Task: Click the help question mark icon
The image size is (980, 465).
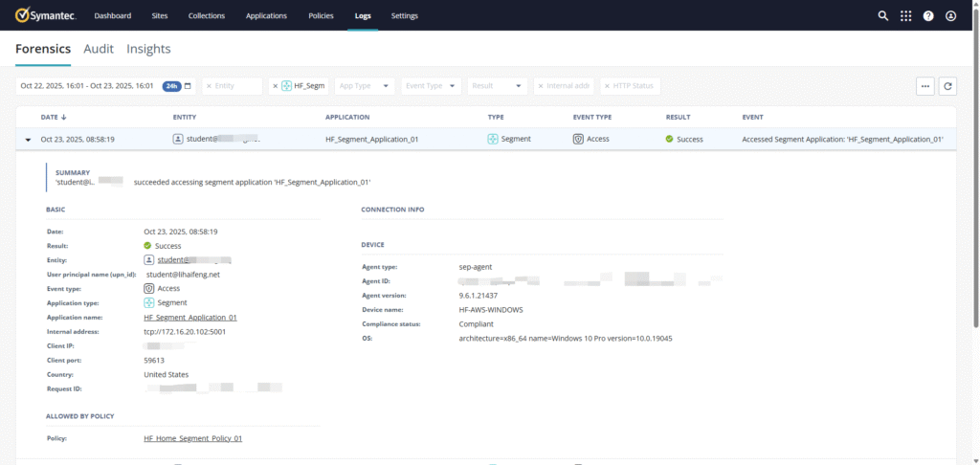Action: 927,16
